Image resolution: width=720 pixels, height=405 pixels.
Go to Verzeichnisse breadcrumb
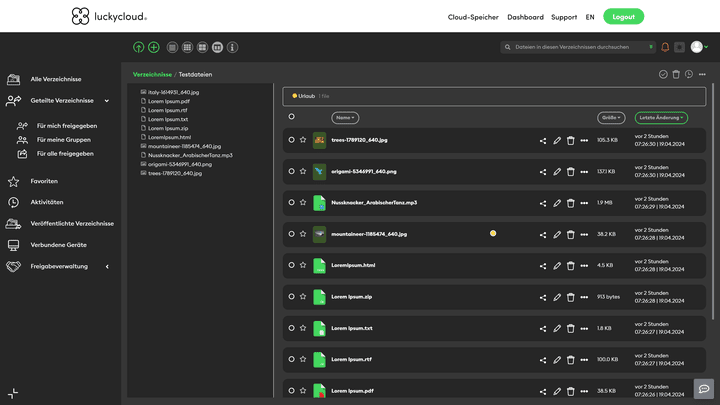[152, 74]
